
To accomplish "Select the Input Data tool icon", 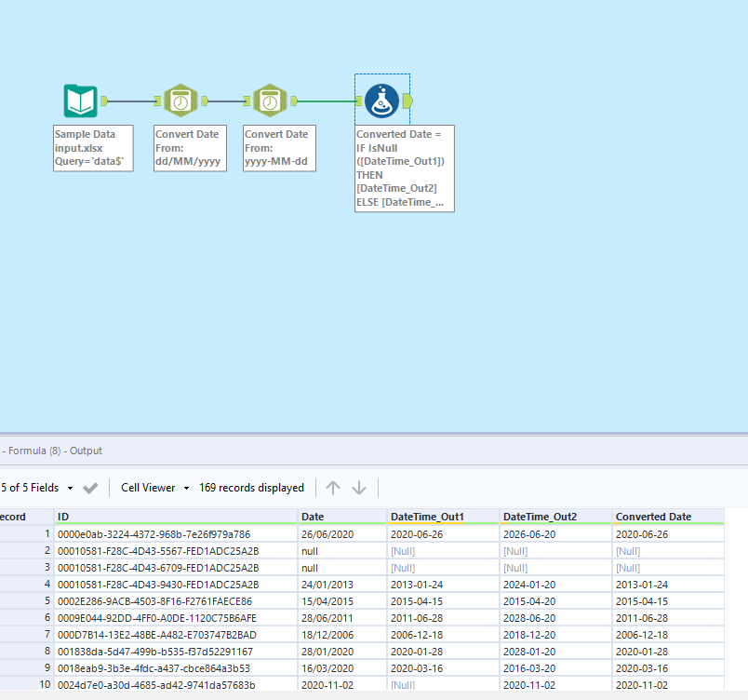I will pyautogui.click(x=81, y=101).
